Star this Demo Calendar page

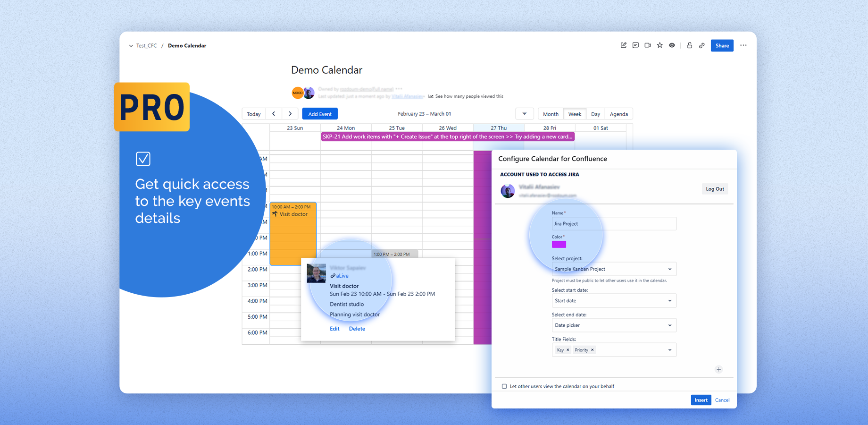660,45
